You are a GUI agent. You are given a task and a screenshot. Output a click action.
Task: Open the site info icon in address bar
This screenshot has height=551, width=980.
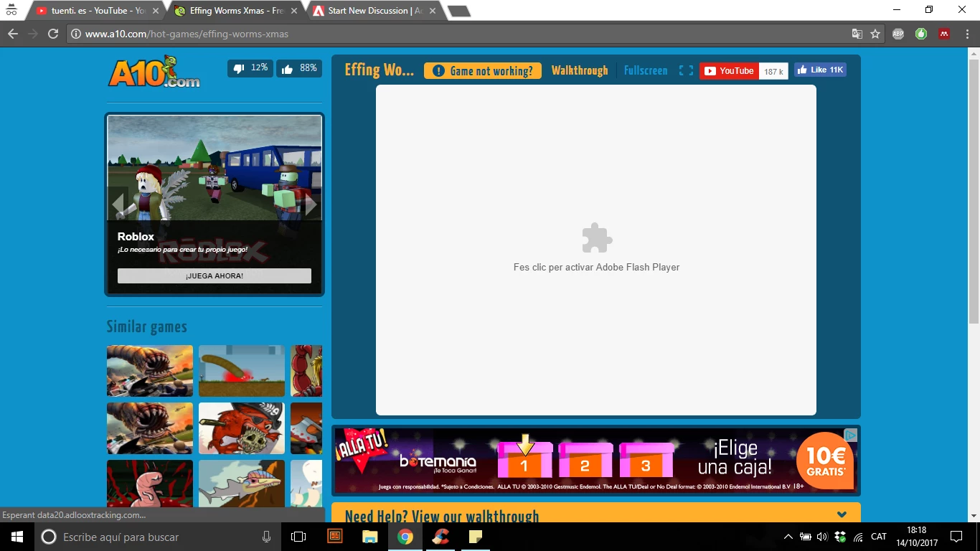pos(75,34)
